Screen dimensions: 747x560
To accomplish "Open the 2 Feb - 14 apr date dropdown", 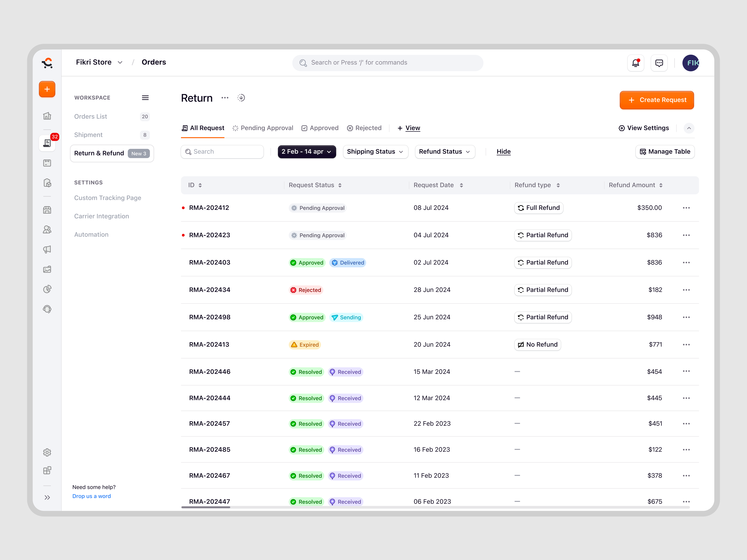I will 307,152.
